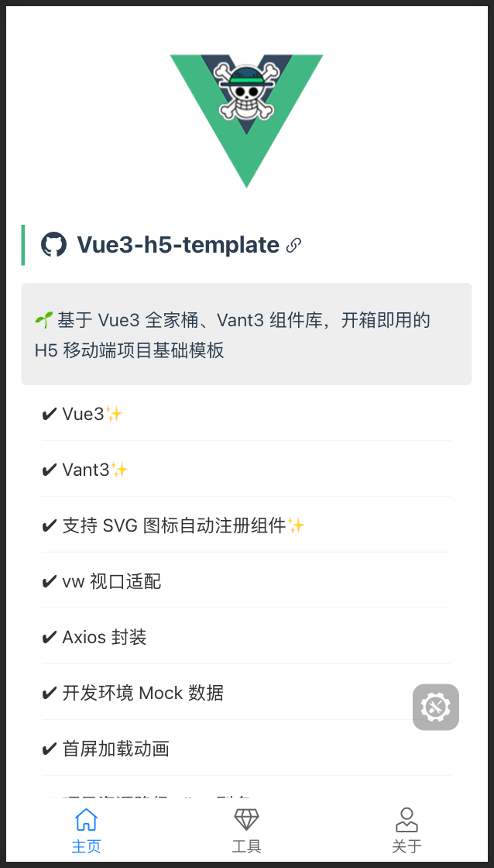The width and height of the screenshot is (494, 868).
Task: Select the diamond tools icon
Action: click(x=247, y=819)
